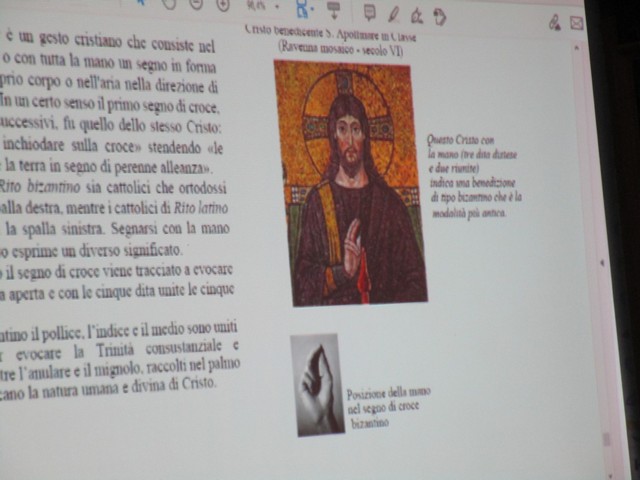The height and width of the screenshot is (480, 640).
Task: Click the caption 'Questo Cristo con'
Action: coord(460,140)
